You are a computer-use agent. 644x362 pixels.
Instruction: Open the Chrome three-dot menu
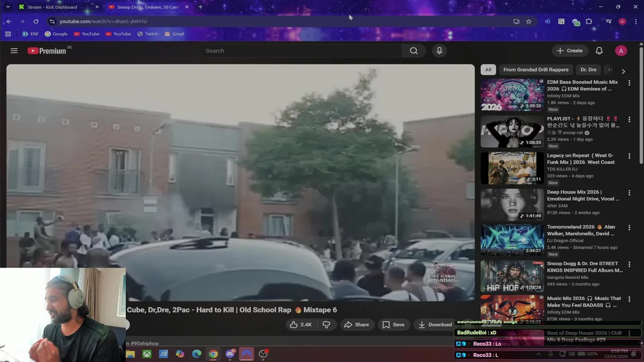click(x=636, y=21)
